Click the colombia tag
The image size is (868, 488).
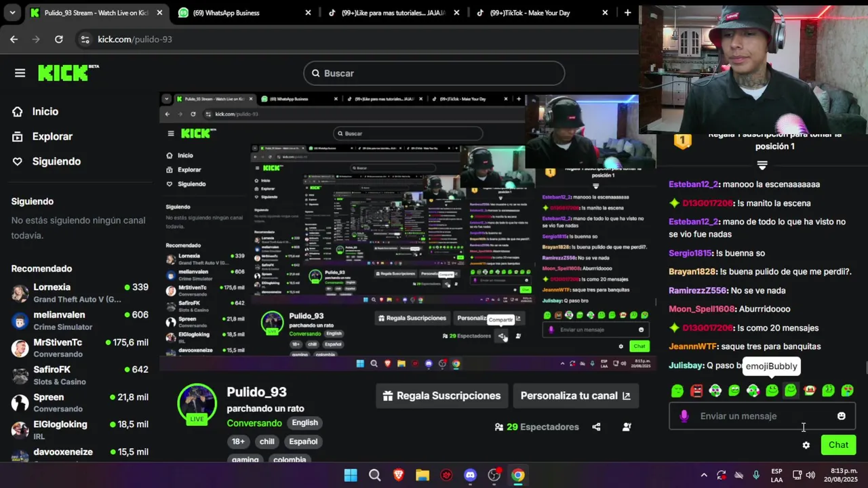pyautogui.click(x=290, y=459)
